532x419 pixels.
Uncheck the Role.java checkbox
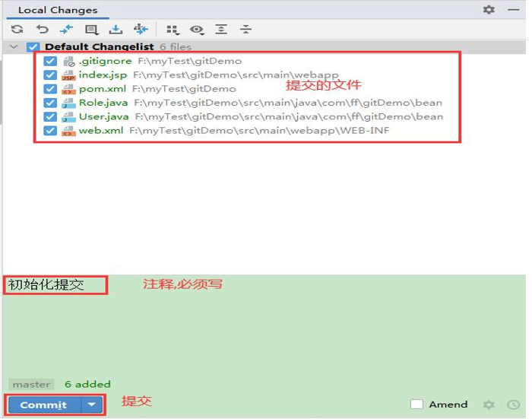[x=50, y=103]
